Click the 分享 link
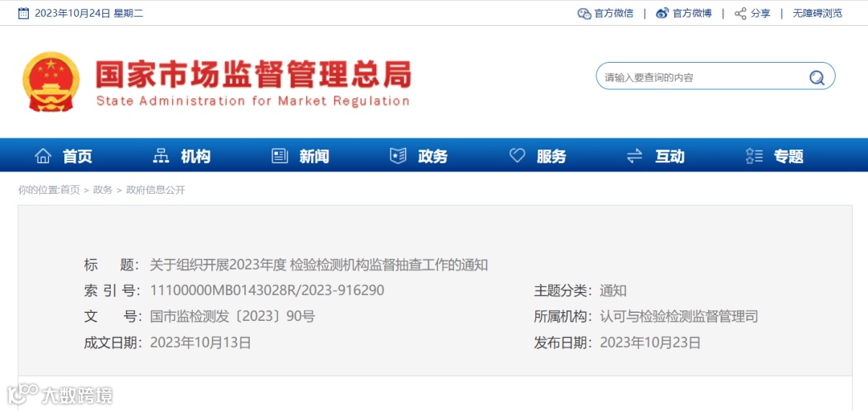 [x=760, y=14]
